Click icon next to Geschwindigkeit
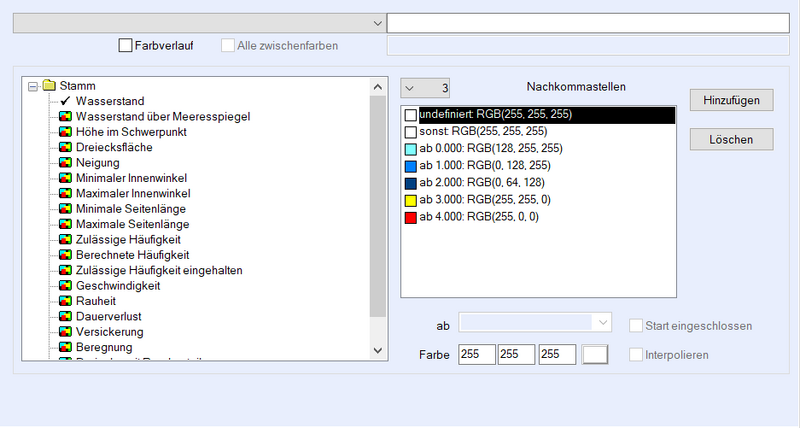Image resolution: width=800 pixels, height=428 pixels. coord(65,285)
